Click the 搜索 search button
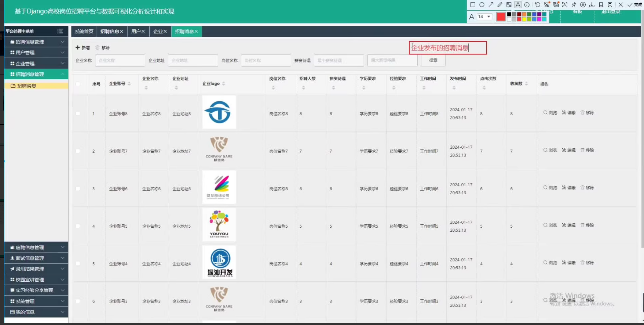Screen dimensions: 644x325 (433, 60)
